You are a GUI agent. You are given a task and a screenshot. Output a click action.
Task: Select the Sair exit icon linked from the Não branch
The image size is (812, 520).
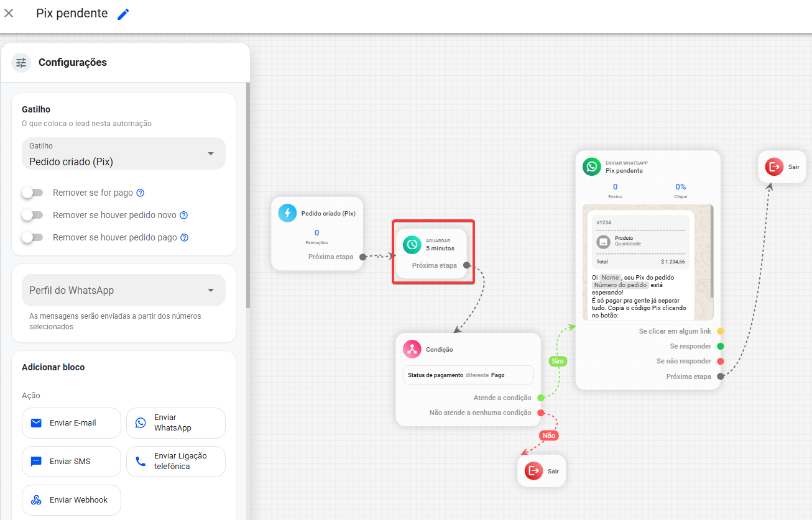click(x=533, y=471)
